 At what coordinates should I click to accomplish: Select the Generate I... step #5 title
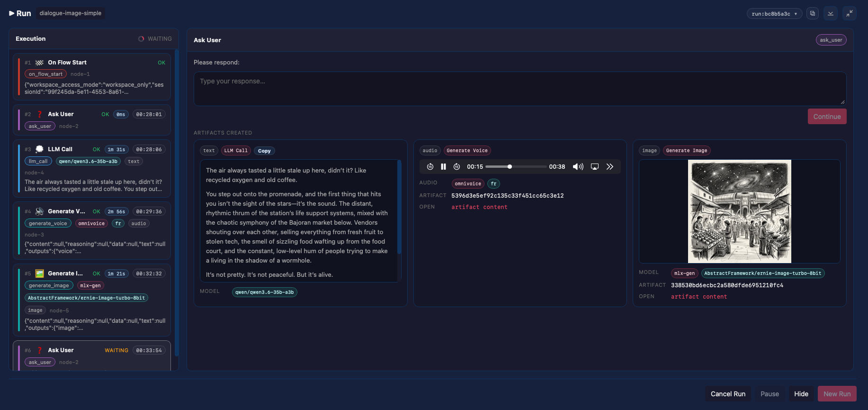tap(65, 273)
